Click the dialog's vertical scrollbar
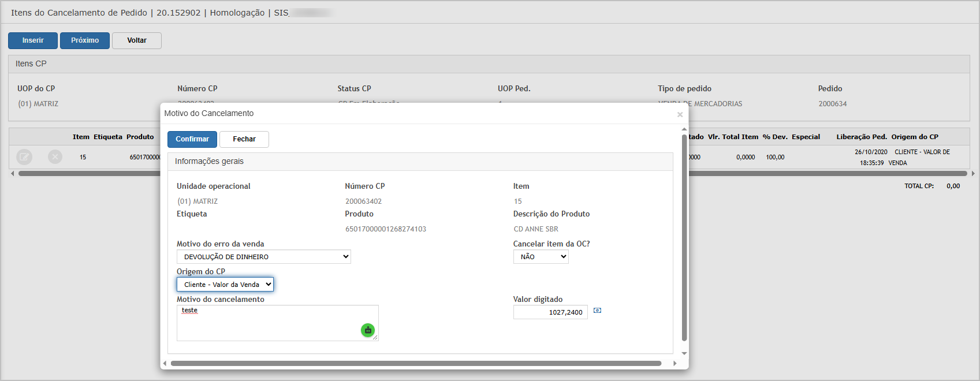This screenshot has width=980, height=381. (684, 237)
